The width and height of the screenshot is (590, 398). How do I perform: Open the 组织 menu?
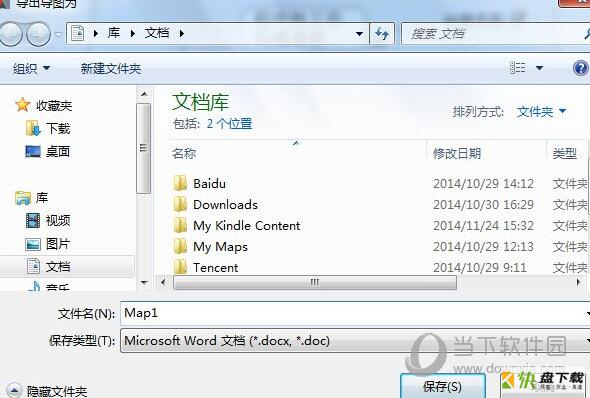click(31, 69)
